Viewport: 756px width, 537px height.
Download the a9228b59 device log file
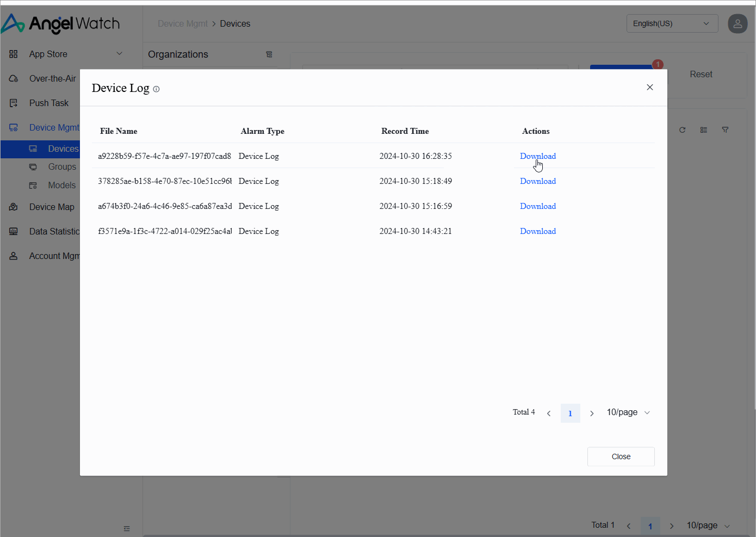(537, 156)
